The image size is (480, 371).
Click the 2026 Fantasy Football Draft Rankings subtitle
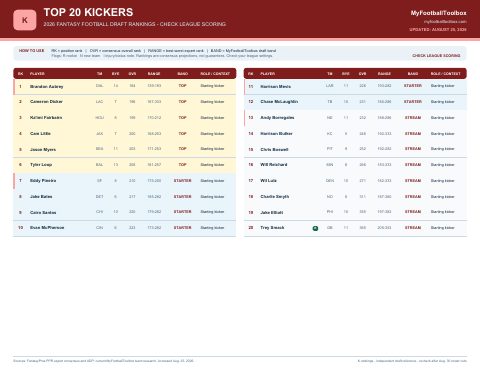(135, 24)
